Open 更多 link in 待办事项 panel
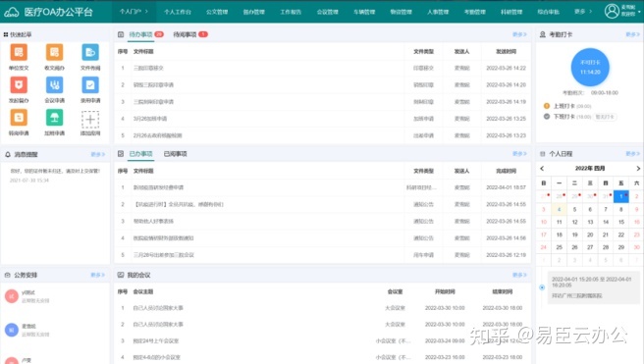The width and height of the screenshot is (644, 364). [519, 34]
